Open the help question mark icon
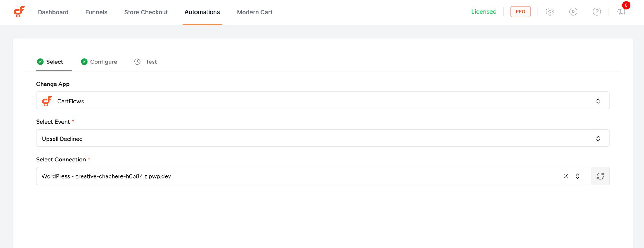This screenshot has width=644, height=248. pos(597,12)
